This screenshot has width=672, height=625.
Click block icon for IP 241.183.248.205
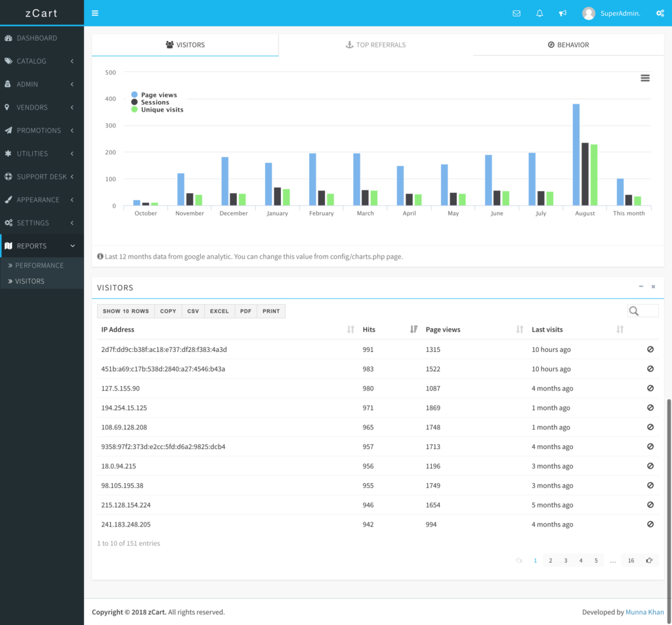(x=650, y=525)
